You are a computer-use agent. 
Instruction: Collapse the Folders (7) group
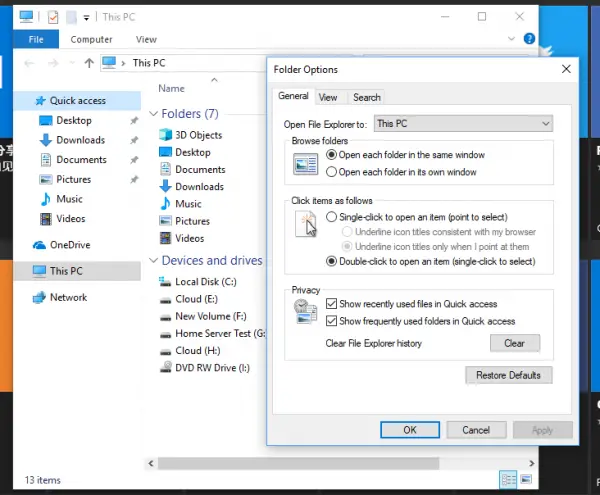tap(153, 114)
